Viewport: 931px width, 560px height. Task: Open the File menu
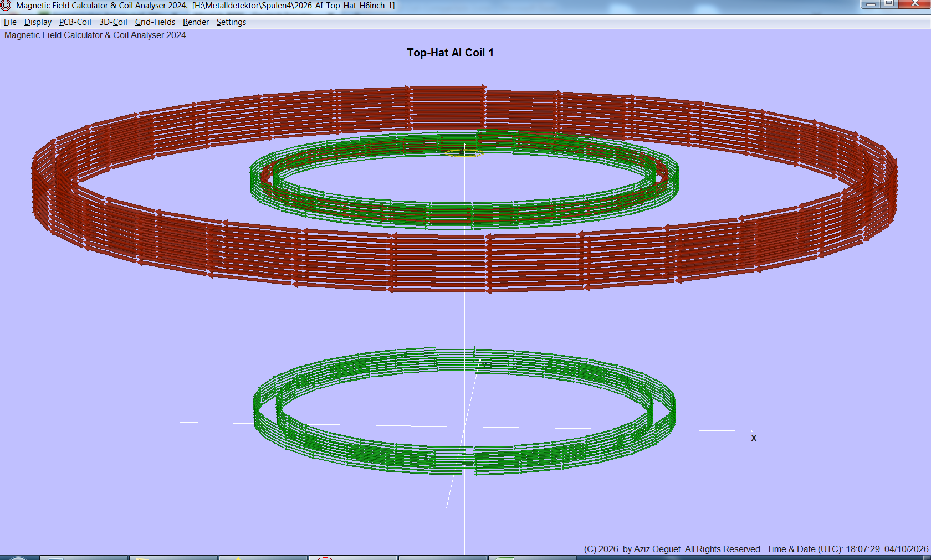pos(9,22)
